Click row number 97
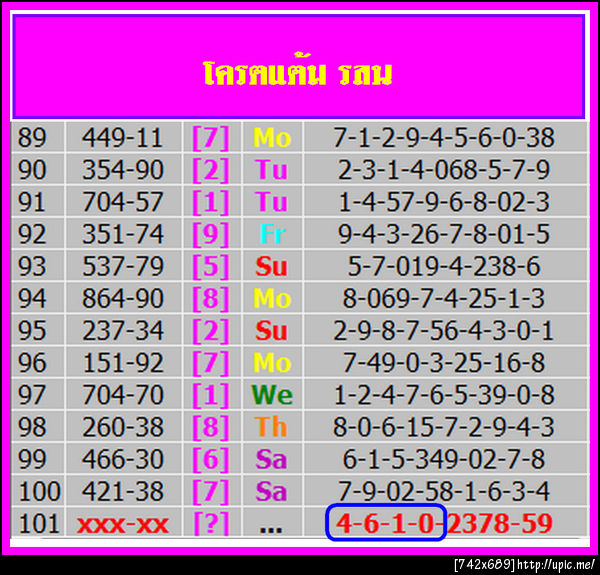Image resolution: width=600 pixels, height=575 pixels. pos(32,394)
